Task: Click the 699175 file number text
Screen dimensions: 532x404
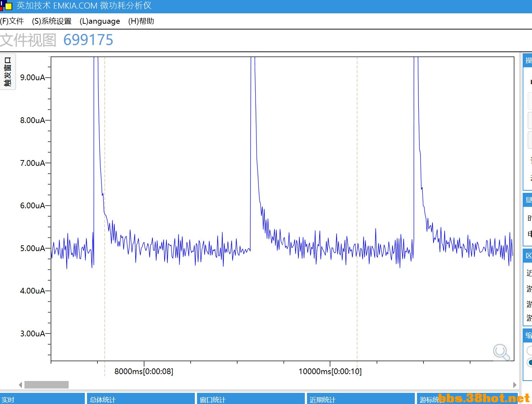Action: (x=88, y=40)
